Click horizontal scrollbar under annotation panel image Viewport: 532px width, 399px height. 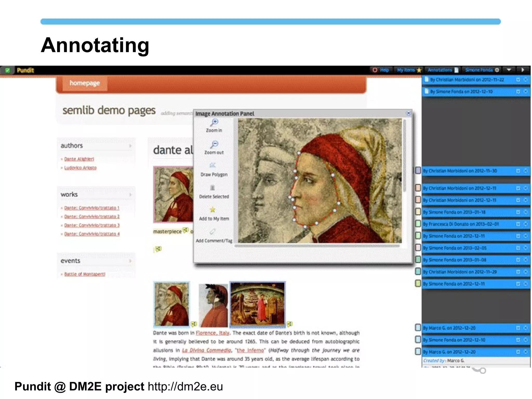(317, 246)
